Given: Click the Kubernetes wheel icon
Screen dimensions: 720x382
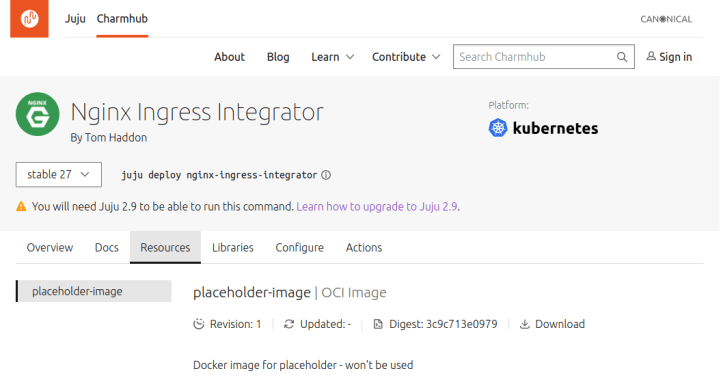Looking at the screenshot, I should pyautogui.click(x=498, y=128).
